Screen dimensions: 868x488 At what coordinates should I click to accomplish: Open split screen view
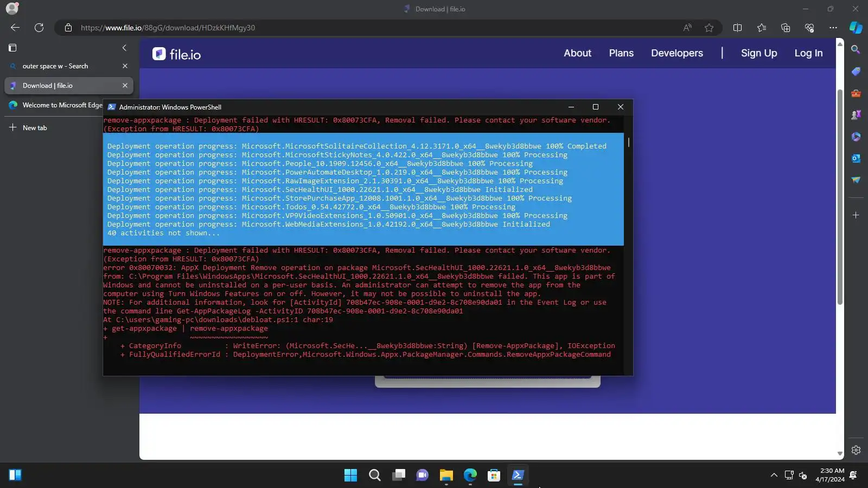click(x=737, y=28)
